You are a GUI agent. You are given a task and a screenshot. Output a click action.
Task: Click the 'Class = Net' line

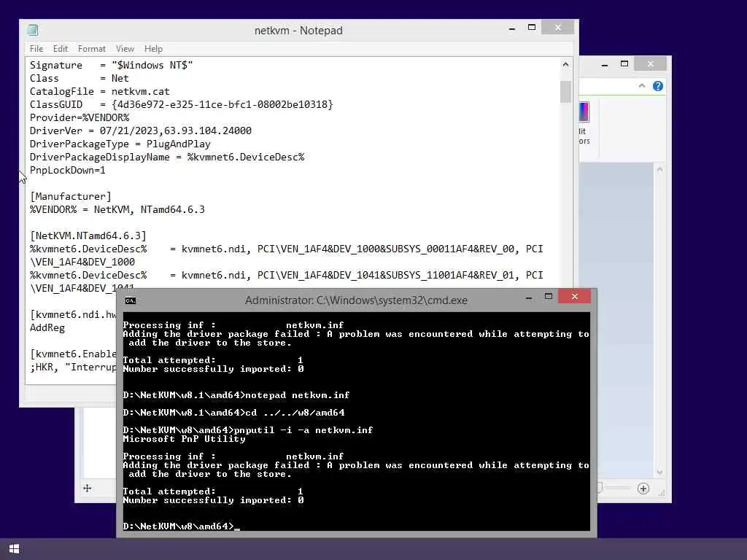[79, 78]
